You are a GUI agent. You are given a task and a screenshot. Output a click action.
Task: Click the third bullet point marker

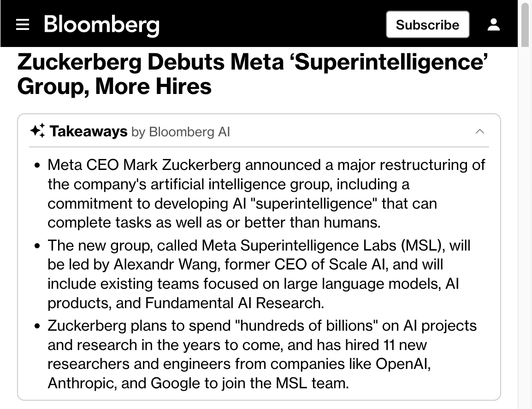coord(38,326)
